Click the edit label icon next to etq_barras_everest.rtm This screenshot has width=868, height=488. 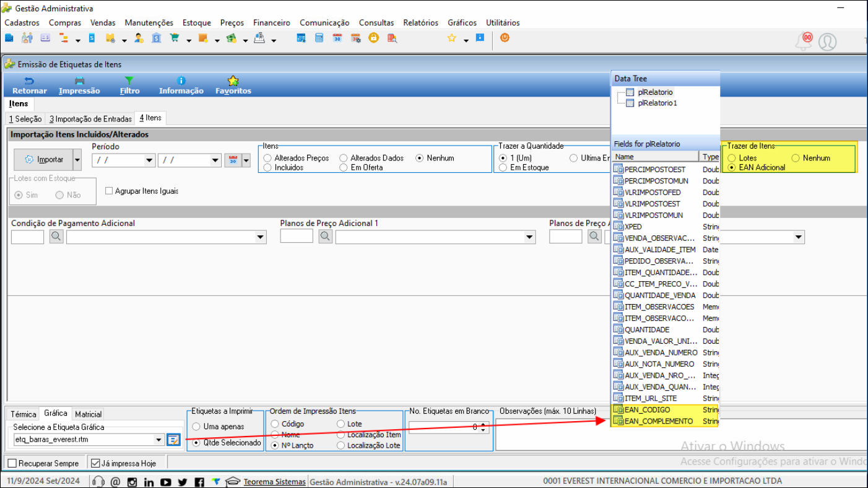coord(173,439)
